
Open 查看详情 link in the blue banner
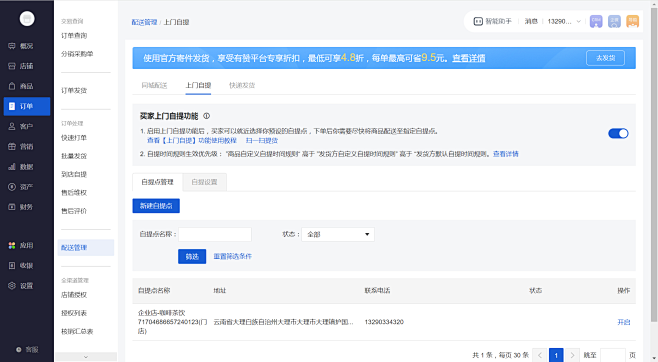[x=468, y=58]
